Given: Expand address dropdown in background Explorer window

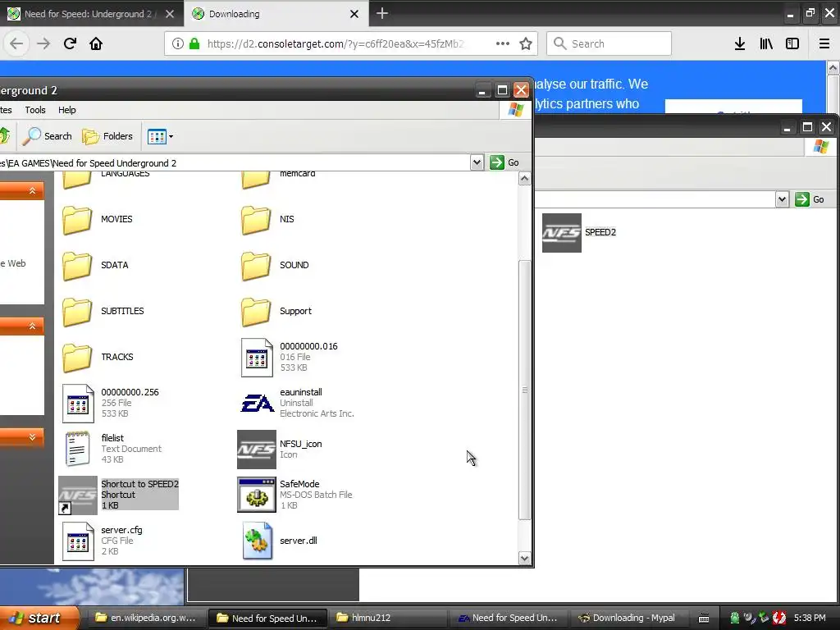Looking at the screenshot, I should pos(782,199).
